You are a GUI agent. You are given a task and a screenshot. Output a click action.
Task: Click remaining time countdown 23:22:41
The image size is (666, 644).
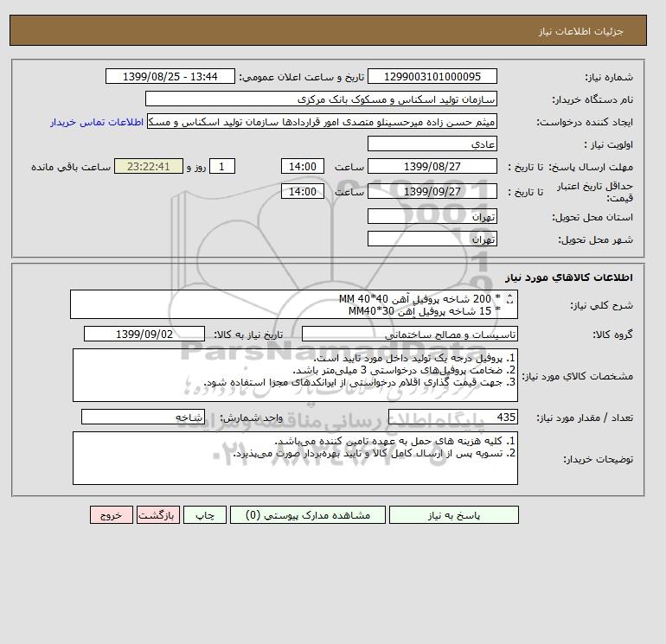[x=148, y=167]
